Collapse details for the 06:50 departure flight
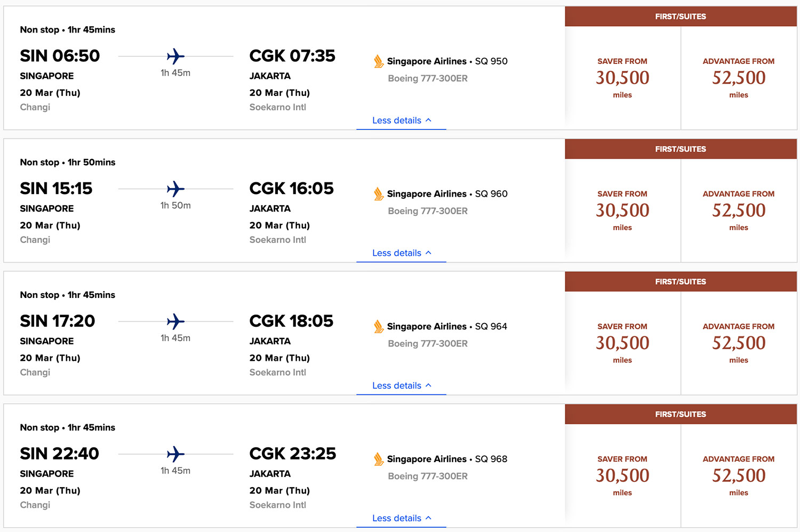Screen dimensions: 800x532 (x=401, y=120)
